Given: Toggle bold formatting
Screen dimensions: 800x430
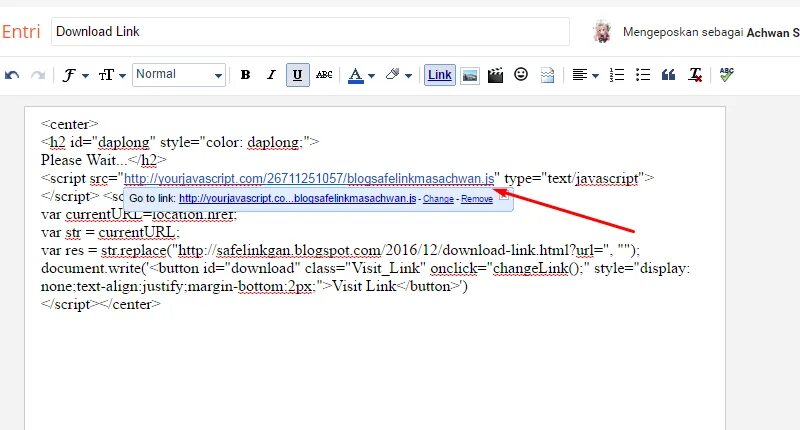Looking at the screenshot, I should tap(245, 75).
